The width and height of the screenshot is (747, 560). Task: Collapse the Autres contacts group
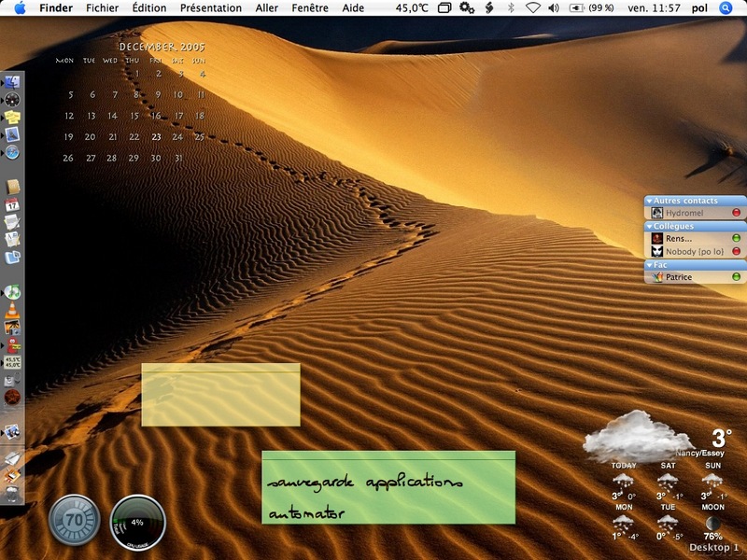[650, 201]
